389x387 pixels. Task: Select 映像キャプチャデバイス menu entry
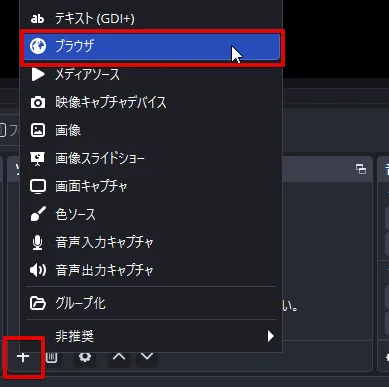pos(151,102)
